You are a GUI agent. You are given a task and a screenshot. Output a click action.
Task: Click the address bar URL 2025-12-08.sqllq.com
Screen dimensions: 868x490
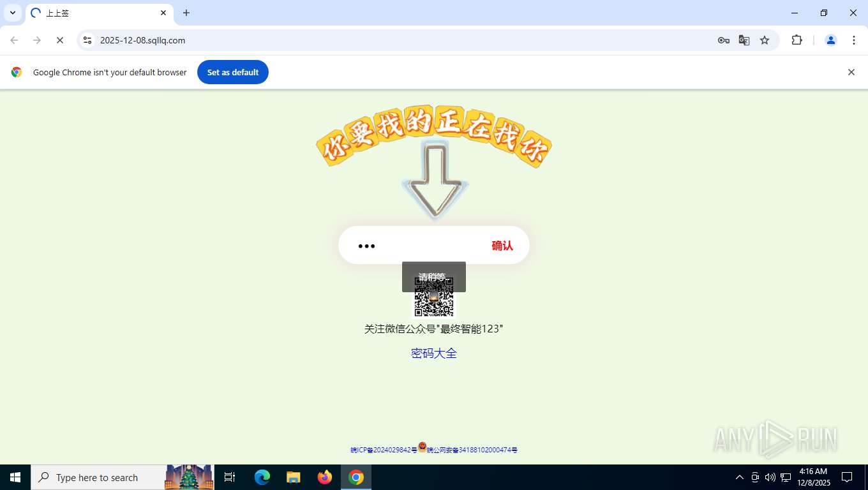[x=142, y=40]
